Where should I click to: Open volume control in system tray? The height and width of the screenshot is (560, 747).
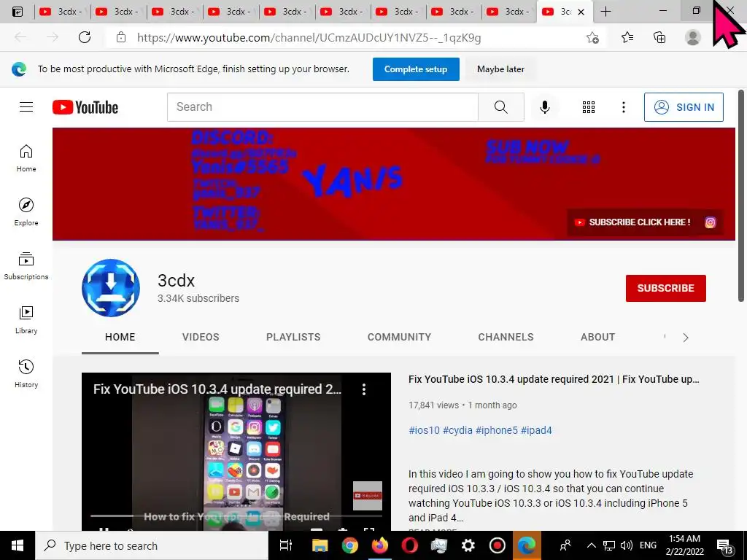click(x=627, y=545)
